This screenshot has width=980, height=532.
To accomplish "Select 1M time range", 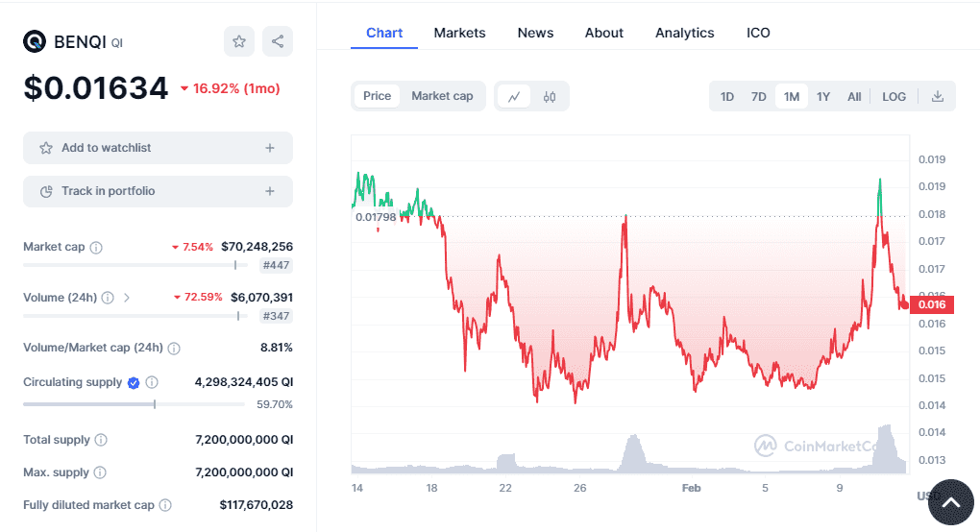I will click(x=792, y=97).
